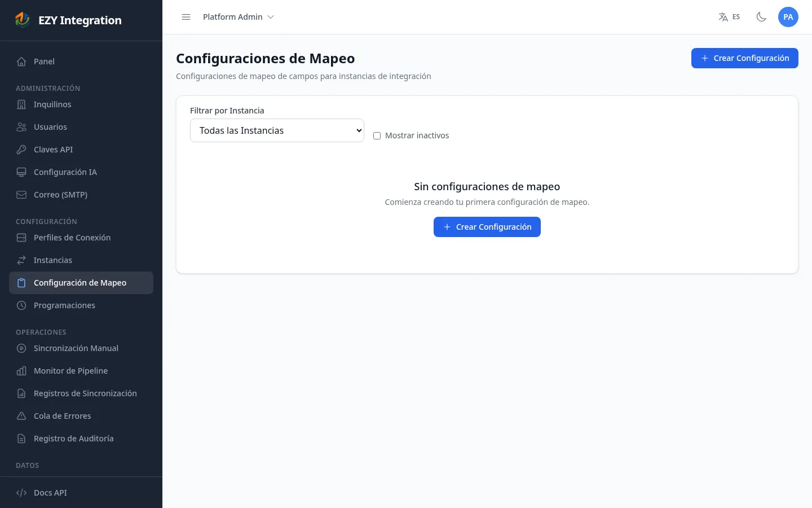812x508 pixels.
Task: Open the PA user avatar menu
Action: [x=788, y=17]
